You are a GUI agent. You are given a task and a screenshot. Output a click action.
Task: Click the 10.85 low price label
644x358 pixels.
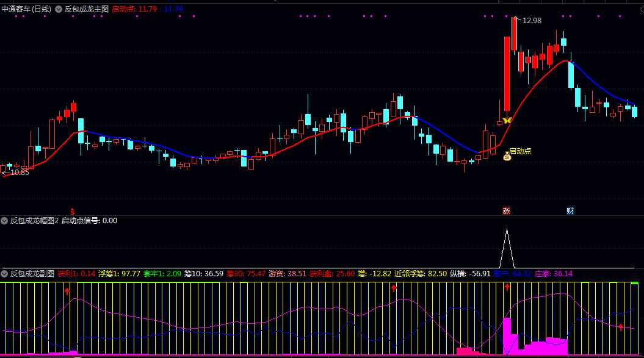pos(19,173)
